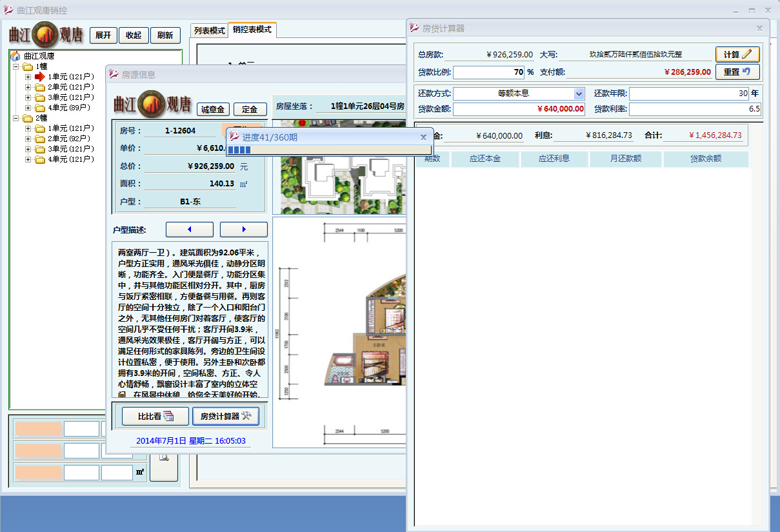Click the 利息 value ¥816,284.73

pyautogui.click(x=609, y=135)
